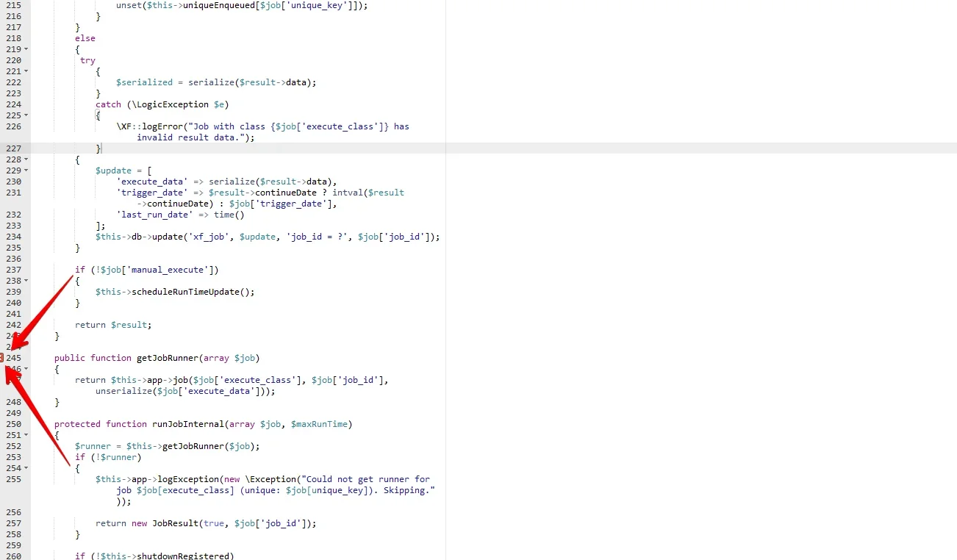Click 'return $result;' on line 242
Image resolution: width=957 pixels, height=560 pixels.
pyautogui.click(x=113, y=325)
